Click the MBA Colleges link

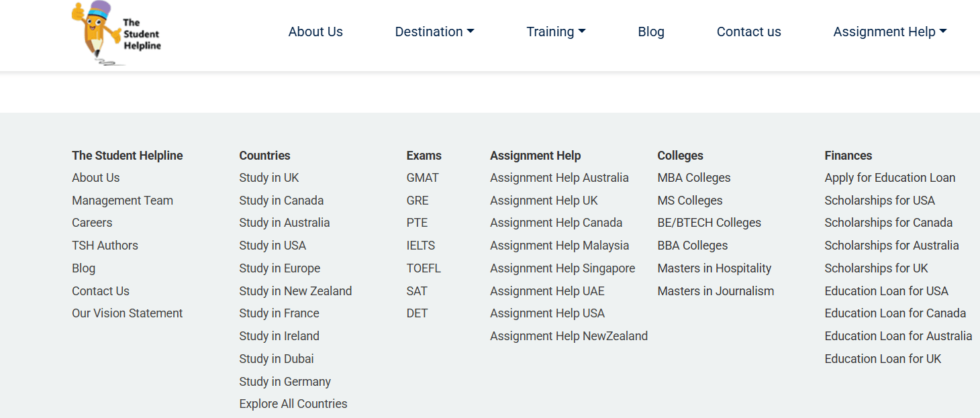pos(693,178)
